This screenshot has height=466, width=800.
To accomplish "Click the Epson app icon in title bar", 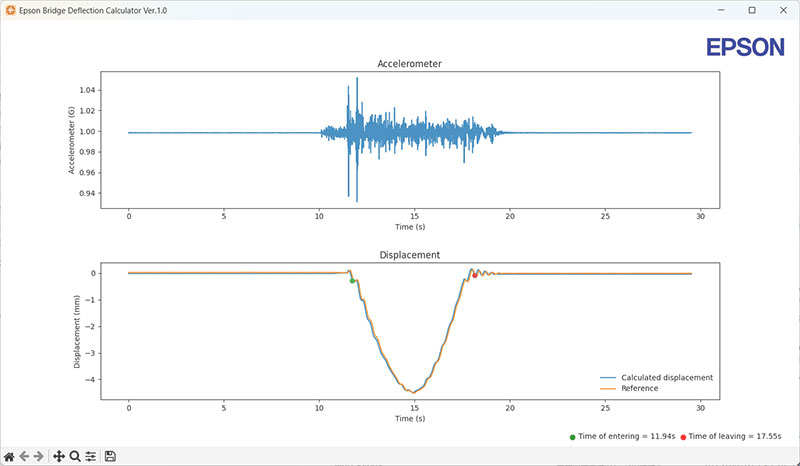I will [10, 9].
